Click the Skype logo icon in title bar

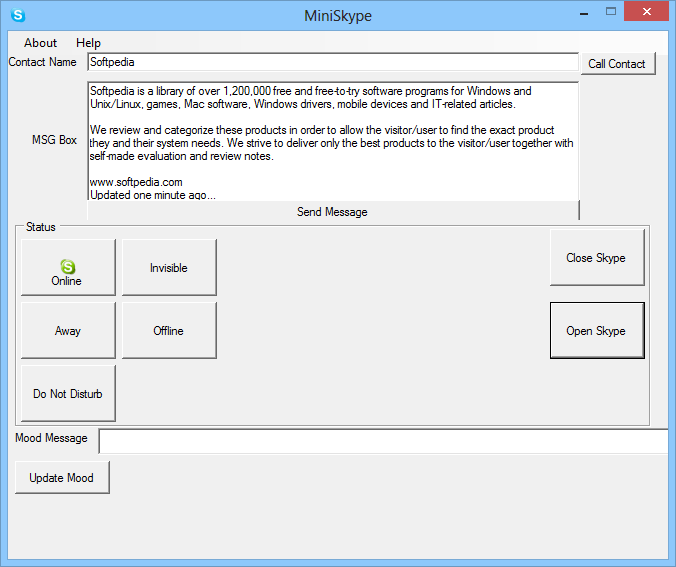click(x=18, y=16)
